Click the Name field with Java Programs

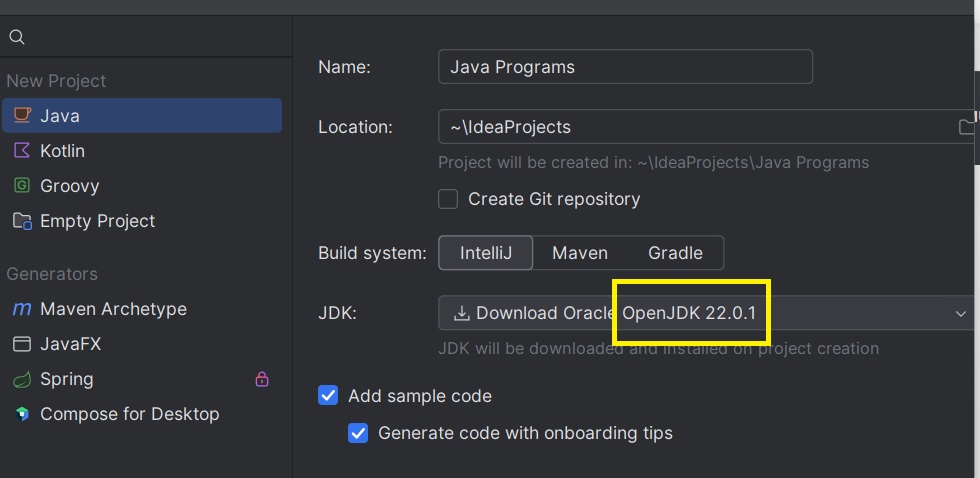click(625, 67)
